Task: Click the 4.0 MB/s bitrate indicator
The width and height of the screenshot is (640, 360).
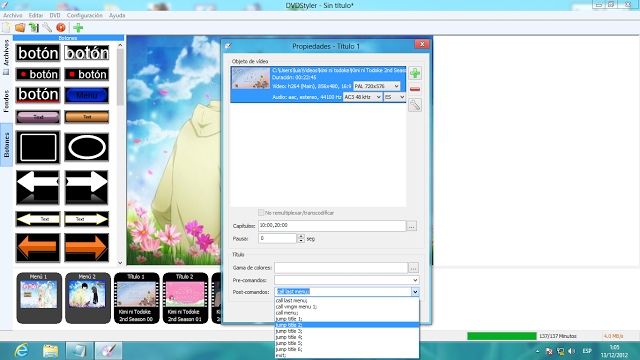Action: [x=613, y=336]
